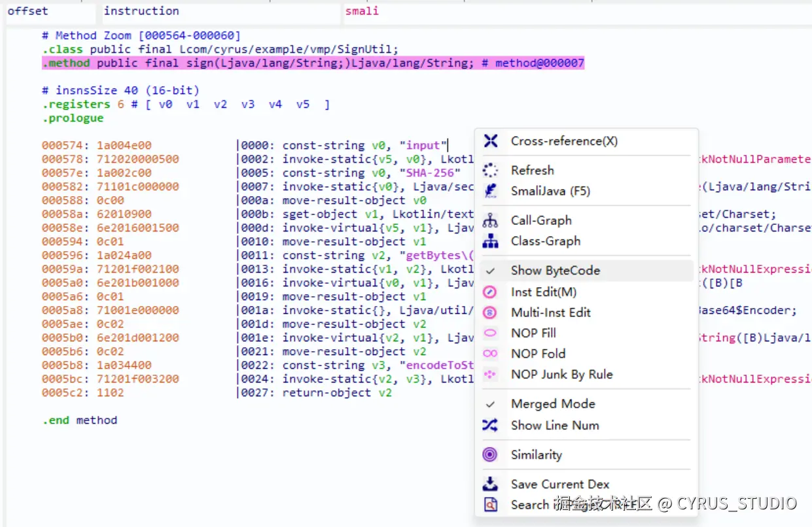
Task: Click the Multi-Inst Edit circular icon
Action: point(490,313)
